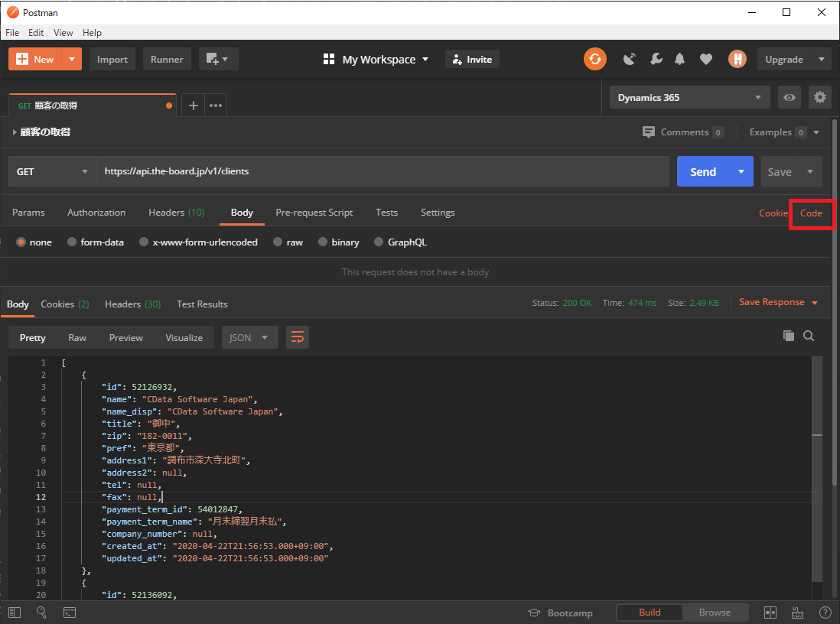The image size is (840, 624).
Task: Select the form-data body option
Action: click(x=96, y=242)
